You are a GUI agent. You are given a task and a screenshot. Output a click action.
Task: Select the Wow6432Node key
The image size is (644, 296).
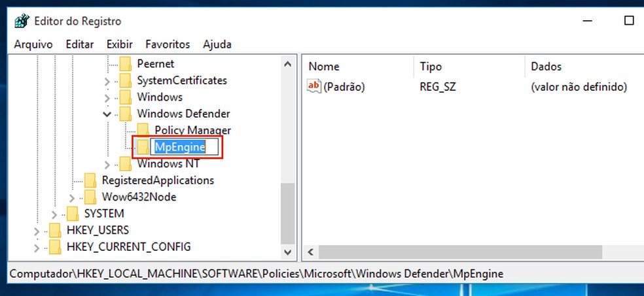point(139,197)
